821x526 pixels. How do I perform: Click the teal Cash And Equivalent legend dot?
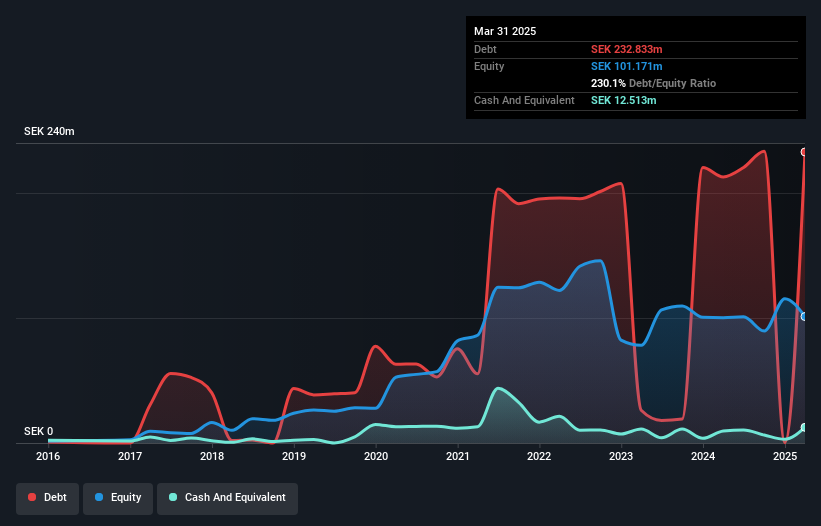(173, 497)
